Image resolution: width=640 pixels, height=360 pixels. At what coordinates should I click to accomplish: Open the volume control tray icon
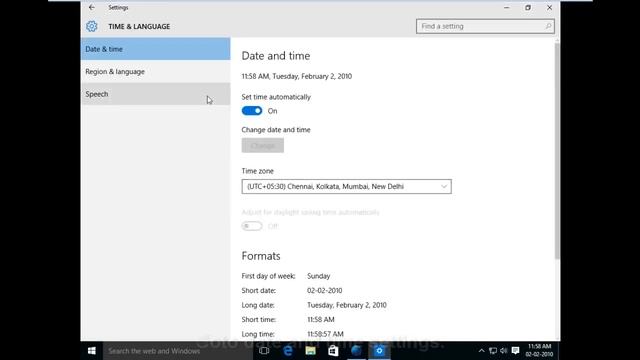[x=504, y=351]
